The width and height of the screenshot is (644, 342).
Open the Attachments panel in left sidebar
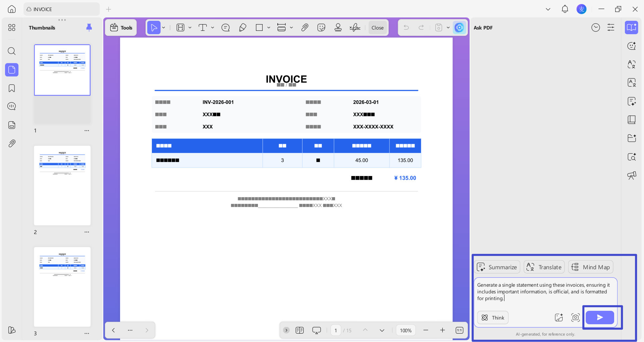(x=12, y=144)
